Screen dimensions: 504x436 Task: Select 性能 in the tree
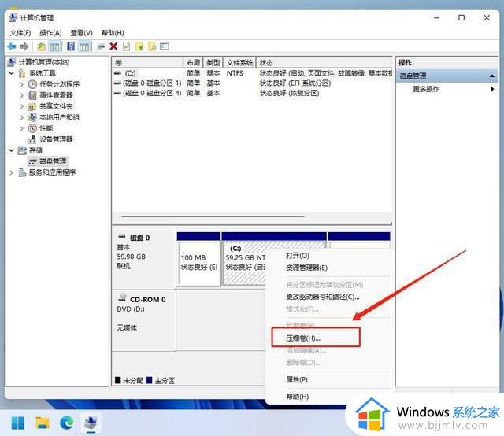pos(46,128)
